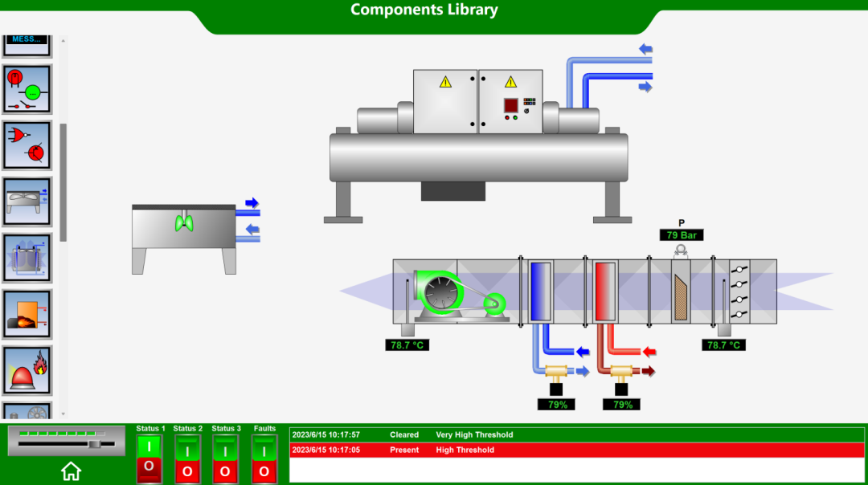Open the fire alarm beacon library icon
868x485 pixels.
[27, 370]
